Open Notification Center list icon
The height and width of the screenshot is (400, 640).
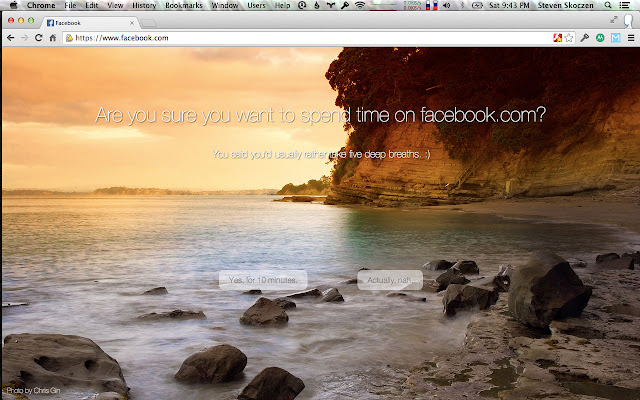point(624,5)
